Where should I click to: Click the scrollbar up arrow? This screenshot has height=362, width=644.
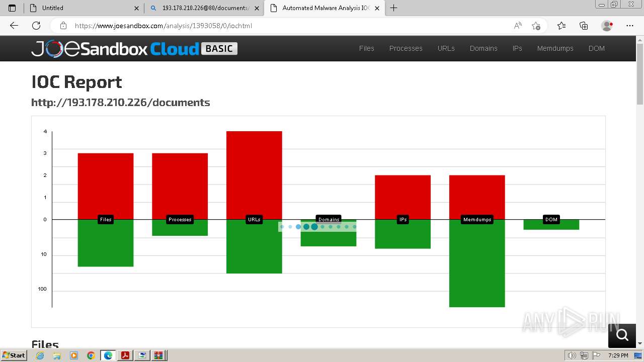[640, 39]
